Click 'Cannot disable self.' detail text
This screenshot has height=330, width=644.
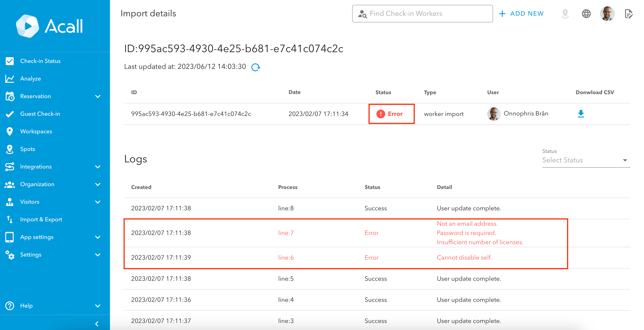(464, 258)
